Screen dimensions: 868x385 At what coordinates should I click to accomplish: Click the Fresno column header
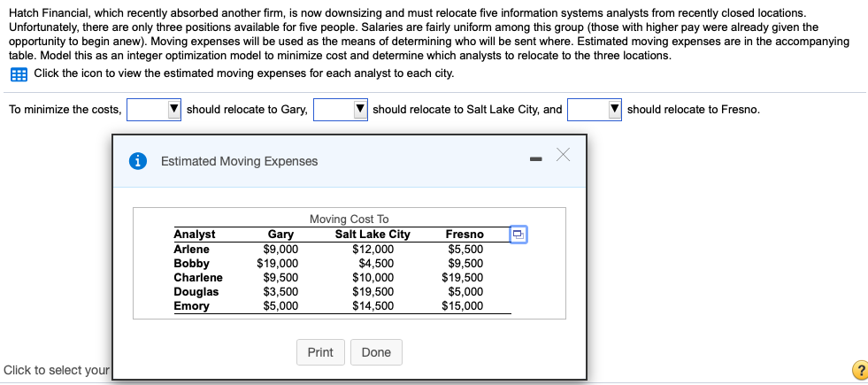[465, 235]
